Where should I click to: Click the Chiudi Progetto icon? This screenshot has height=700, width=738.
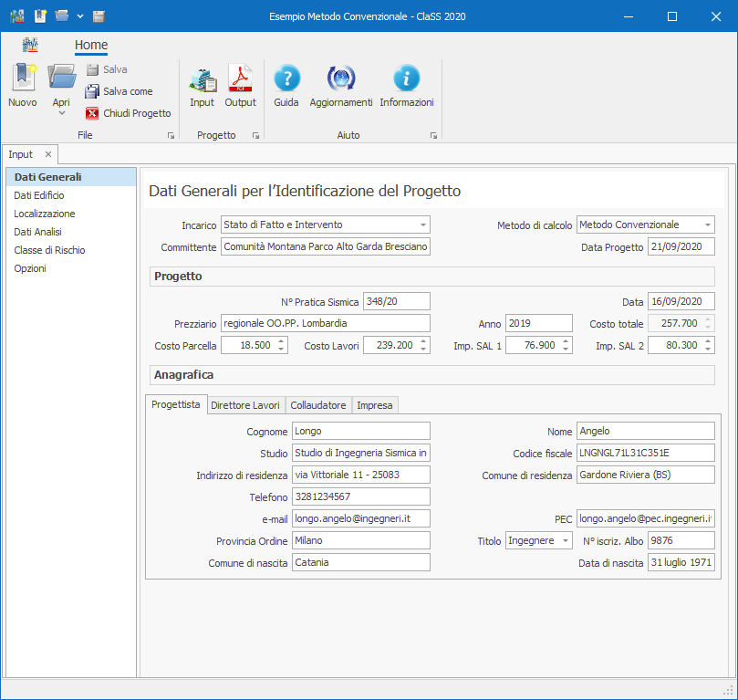92,113
